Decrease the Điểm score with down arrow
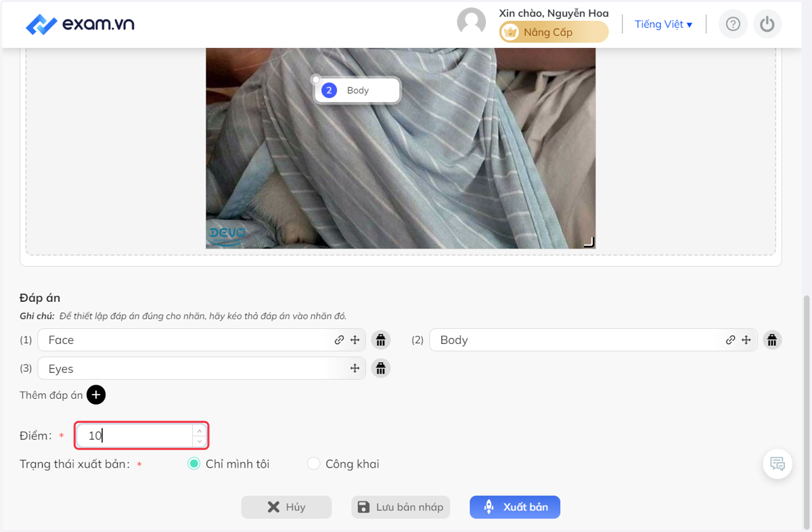The image size is (812, 532). coord(199,441)
